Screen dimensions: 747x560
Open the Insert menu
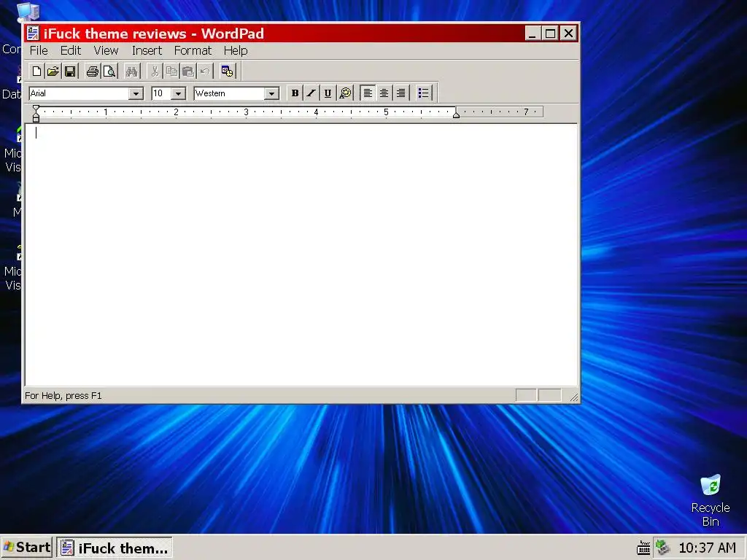pos(147,50)
